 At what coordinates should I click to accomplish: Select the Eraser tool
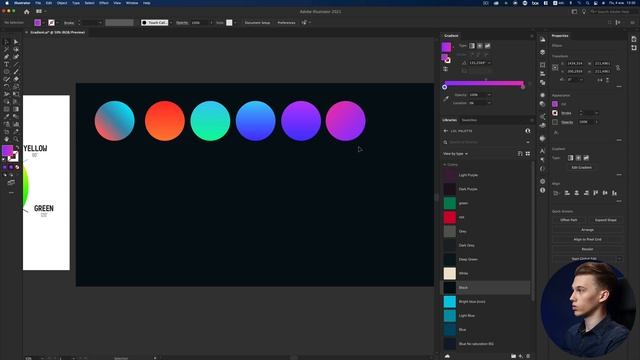pos(16,79)
